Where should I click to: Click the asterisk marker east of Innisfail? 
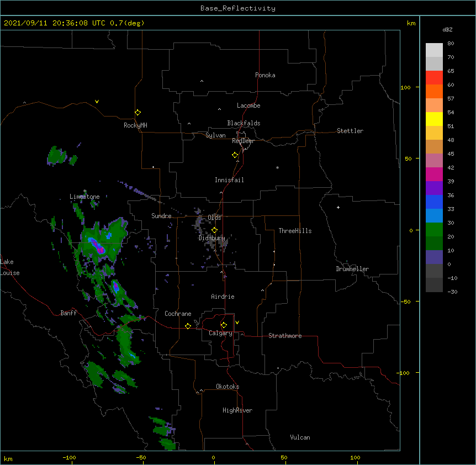[x=277, y=168]
